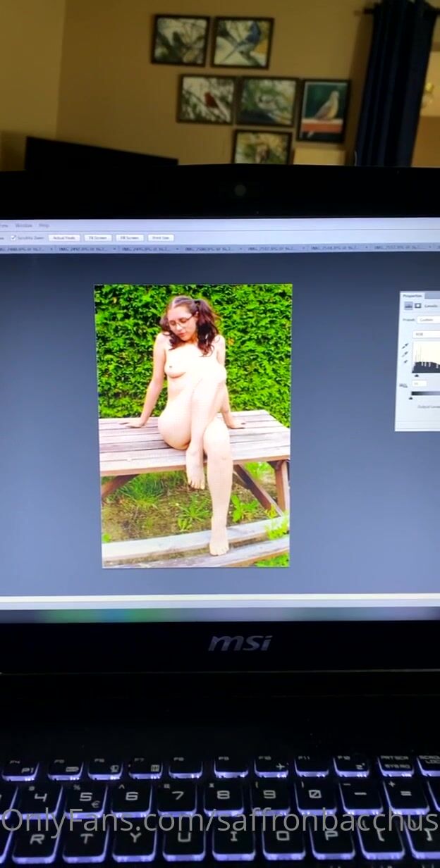The width and height of the screenshot is (440, 868).
Task: Select the gray point eyedropper in Levels
Action: [x=406, y=354]
